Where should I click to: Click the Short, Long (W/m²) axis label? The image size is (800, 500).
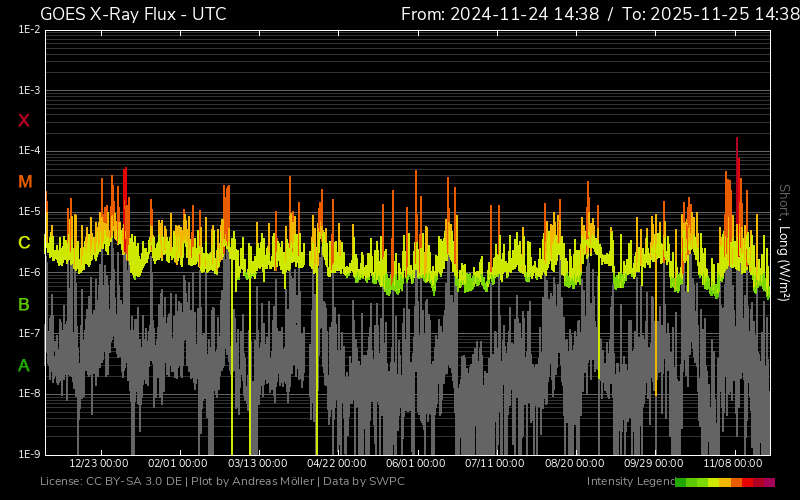[x=785, y=243]
